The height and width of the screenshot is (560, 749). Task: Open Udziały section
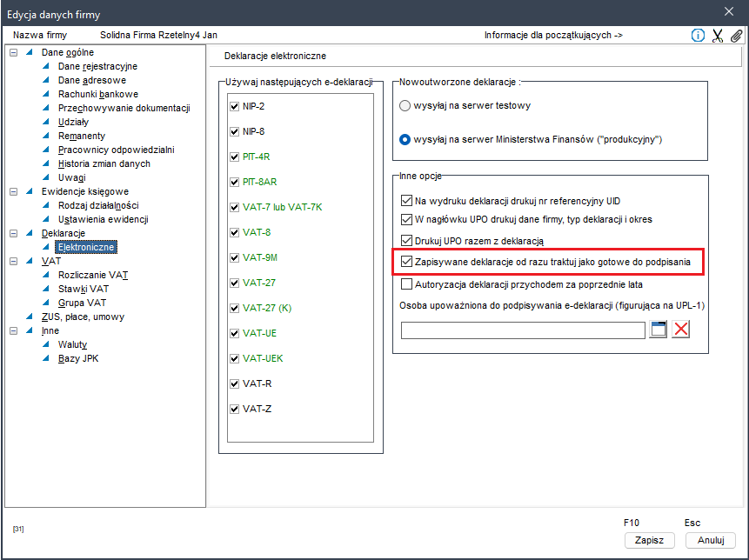(73, 122)
